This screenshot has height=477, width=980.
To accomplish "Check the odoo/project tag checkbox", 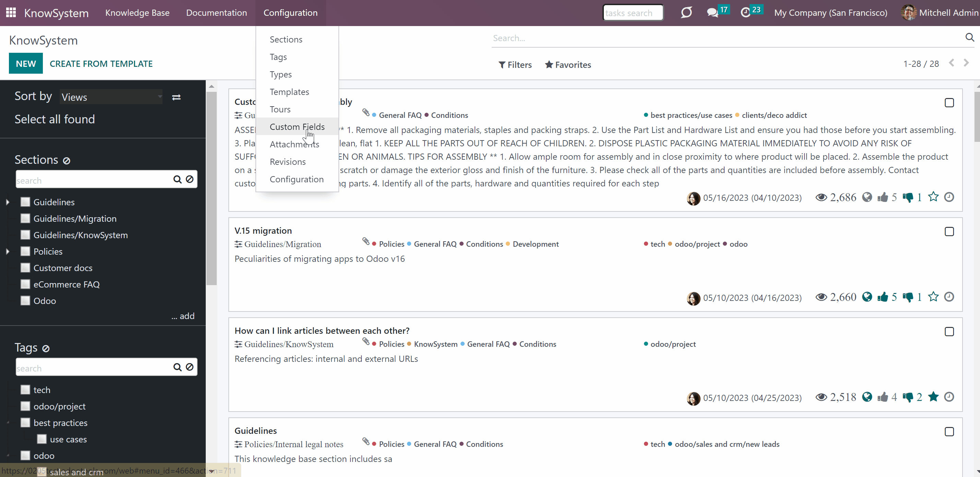I will 25,406.
